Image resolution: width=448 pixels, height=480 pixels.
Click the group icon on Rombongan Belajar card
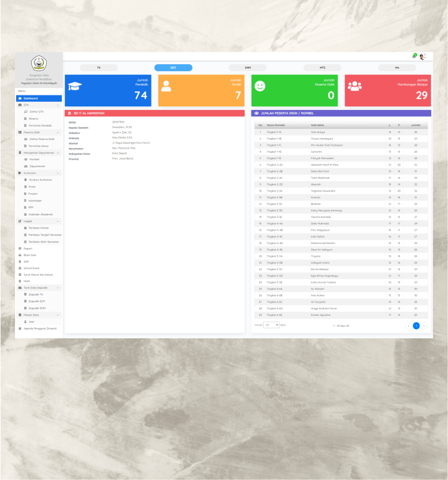[354, 86]
